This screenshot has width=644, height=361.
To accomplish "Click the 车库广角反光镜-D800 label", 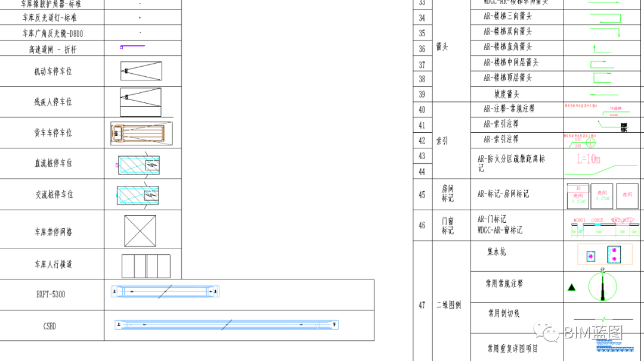I will pyautogui.click(x=52, y=33).
